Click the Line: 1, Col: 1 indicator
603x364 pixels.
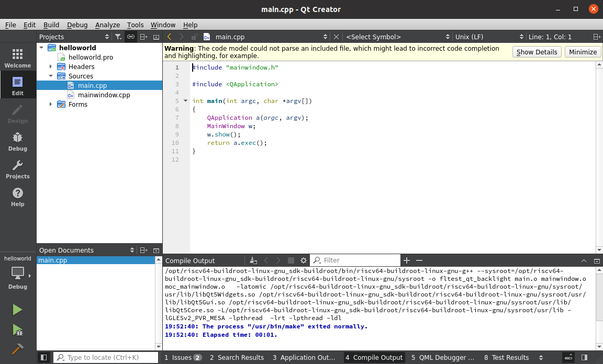tap(550, 37)
